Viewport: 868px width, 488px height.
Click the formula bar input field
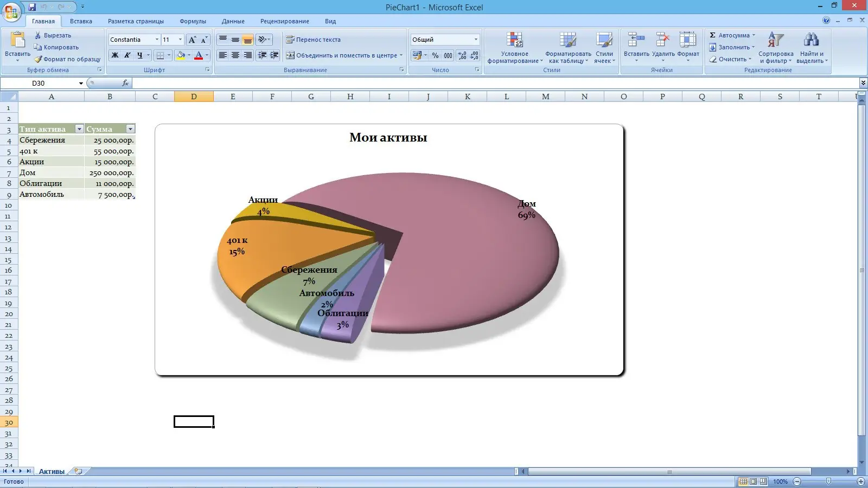[x=495, y=83]
